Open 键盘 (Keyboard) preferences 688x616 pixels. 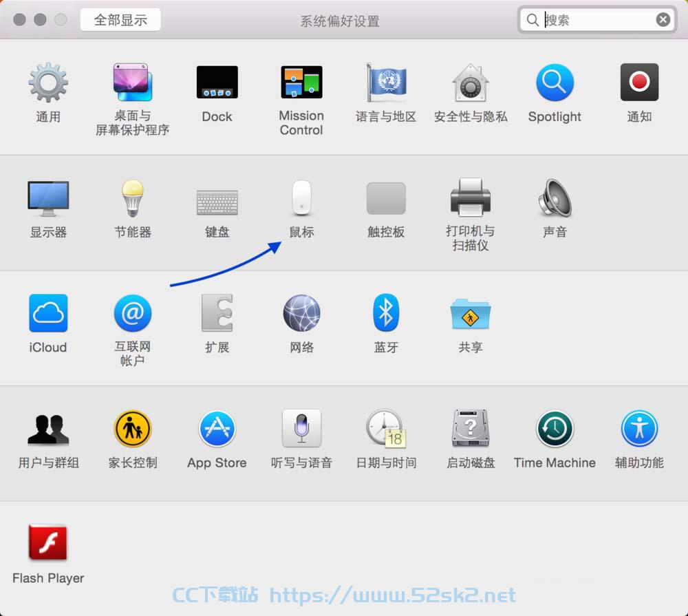tap(217, 202)
